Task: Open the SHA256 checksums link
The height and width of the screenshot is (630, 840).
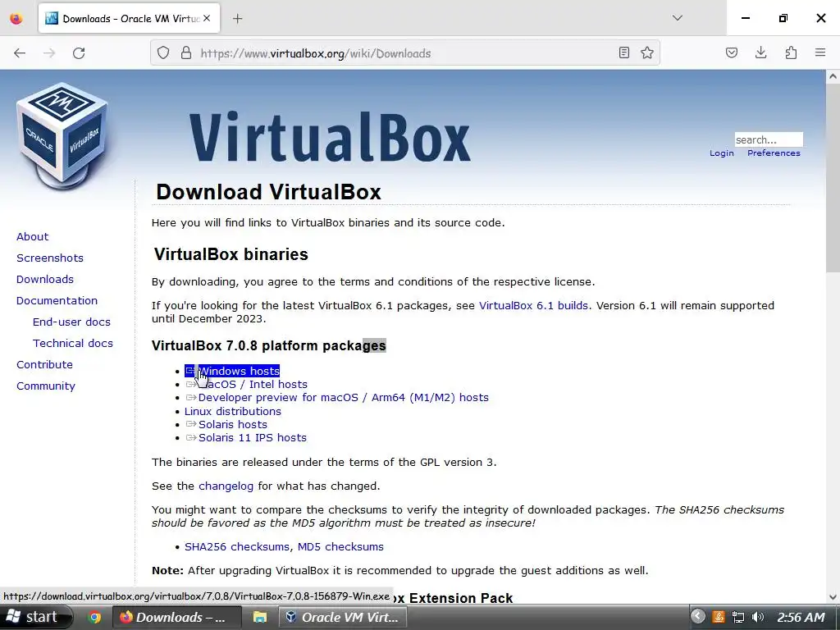Action: point(239,547)
